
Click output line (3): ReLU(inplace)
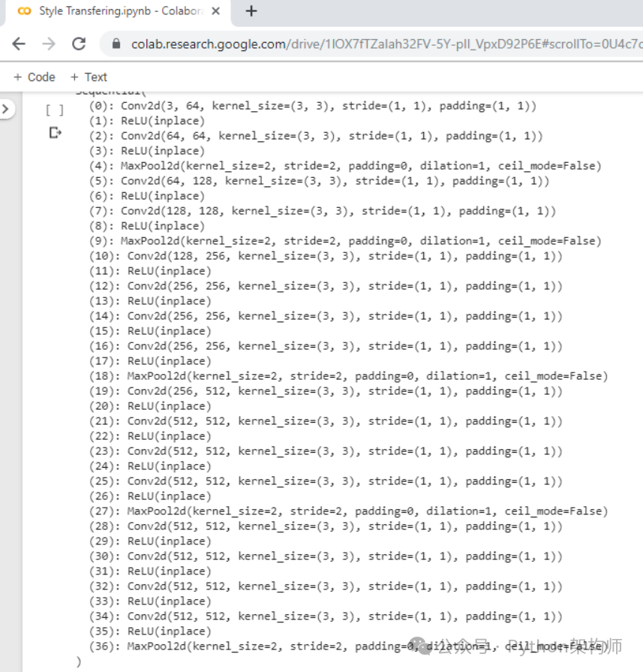(x=147, y=151)
